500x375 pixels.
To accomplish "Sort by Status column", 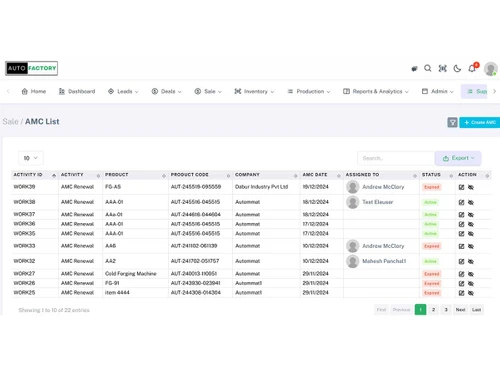I will click(x=437, y=175).
